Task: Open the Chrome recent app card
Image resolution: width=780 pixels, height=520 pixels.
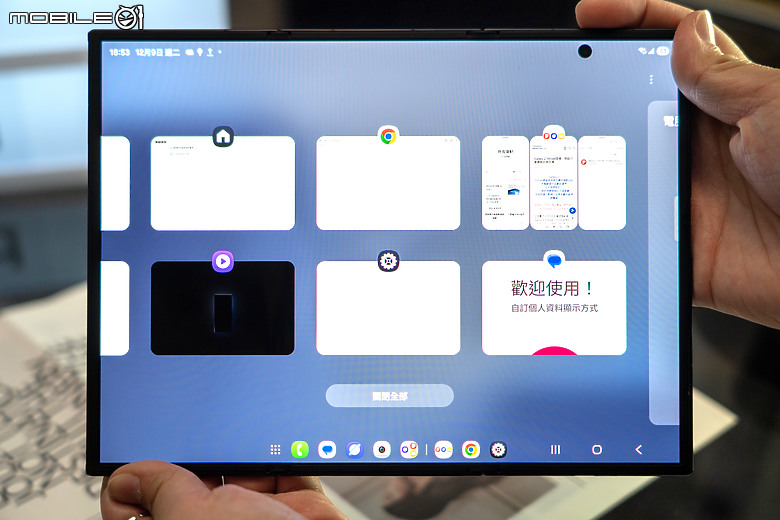Action: click(x=388, y=183)
